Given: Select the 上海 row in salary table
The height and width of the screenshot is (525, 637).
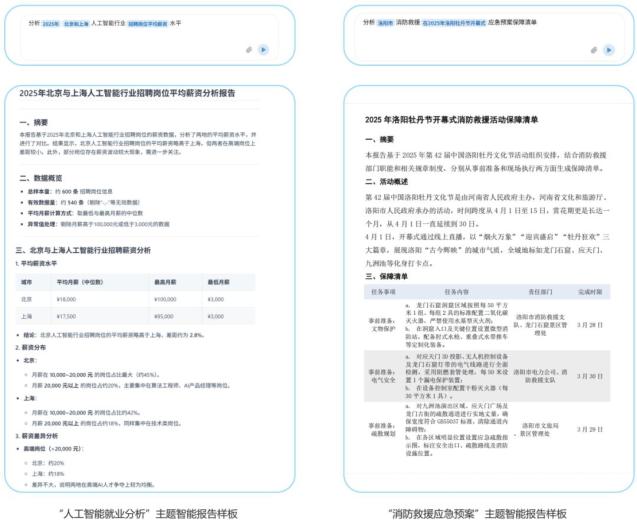Looking at the screenshot, I should pos(140,315).
